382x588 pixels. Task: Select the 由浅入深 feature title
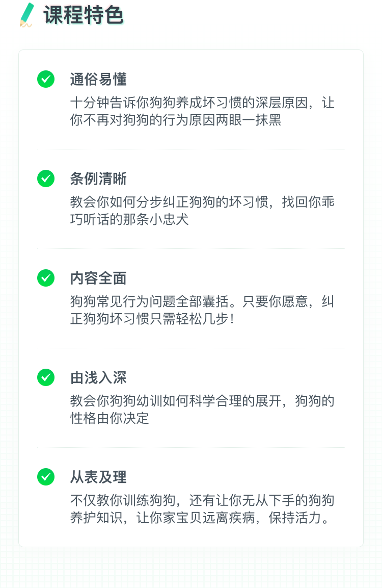pos(98,377)
